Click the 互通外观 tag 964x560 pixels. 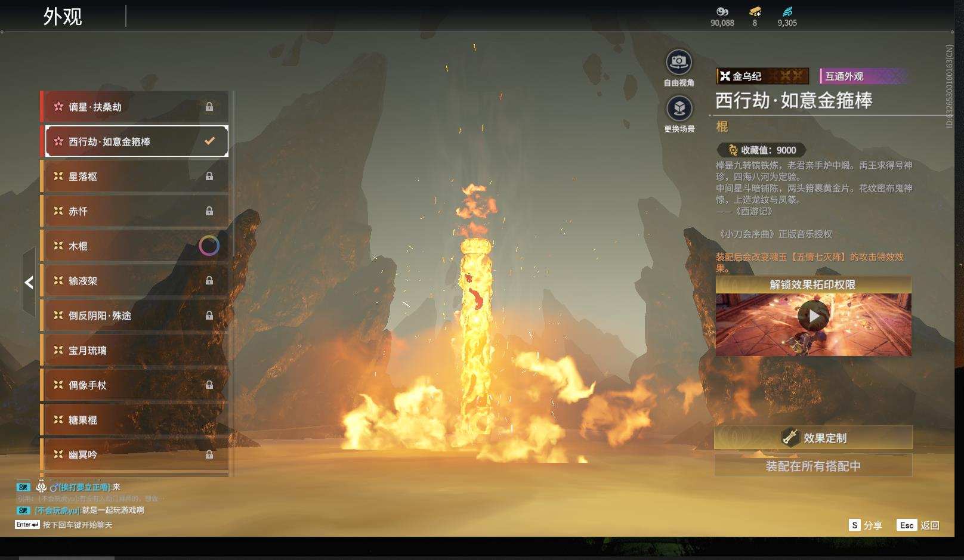(864, 76)
